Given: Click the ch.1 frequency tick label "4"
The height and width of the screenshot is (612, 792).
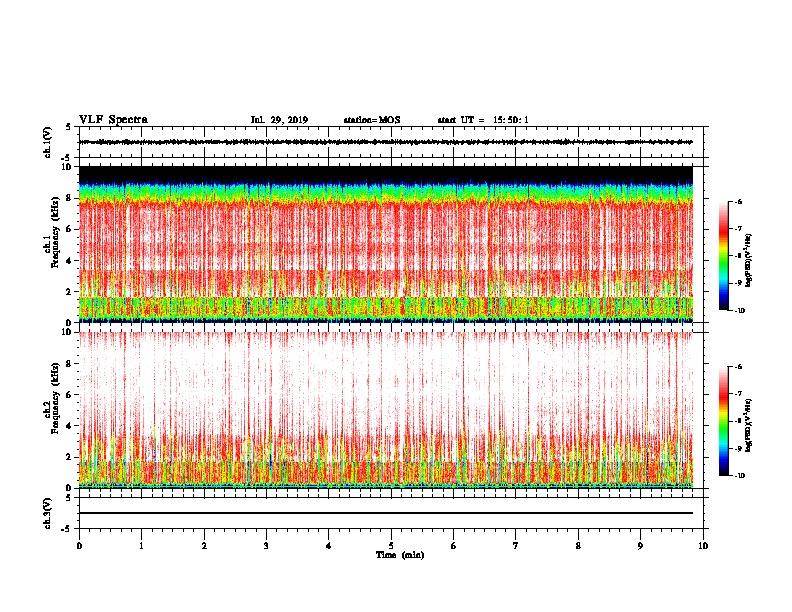Looking at the screenshot, I should pos(69,261).
